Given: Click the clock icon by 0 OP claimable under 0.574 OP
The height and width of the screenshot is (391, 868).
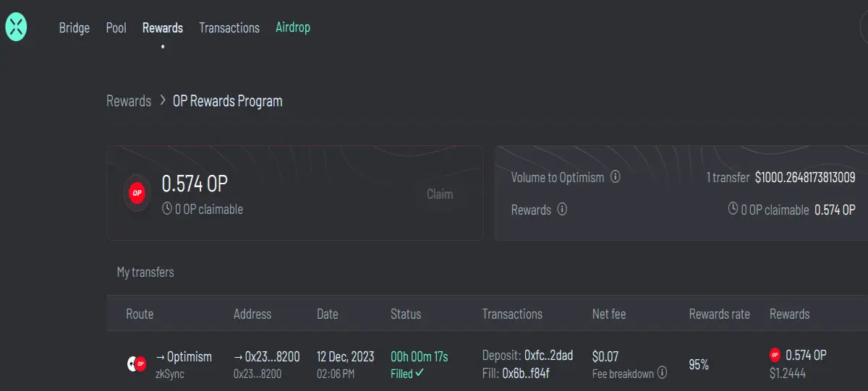Looking at the screenshot, I should tap(167, 210).
